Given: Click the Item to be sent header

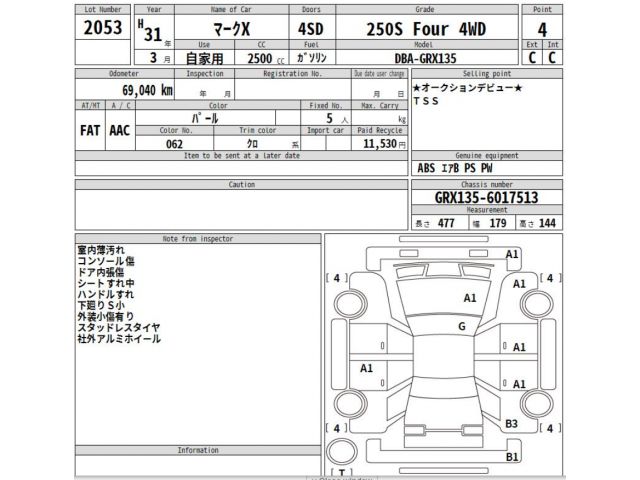Looking at the screenshot, I should tap(242, 156).
